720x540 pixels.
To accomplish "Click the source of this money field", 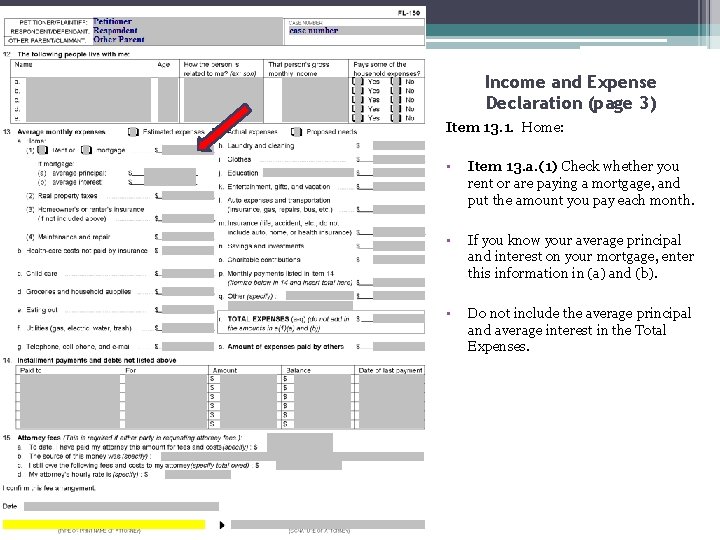I will [x=292, y=456].
